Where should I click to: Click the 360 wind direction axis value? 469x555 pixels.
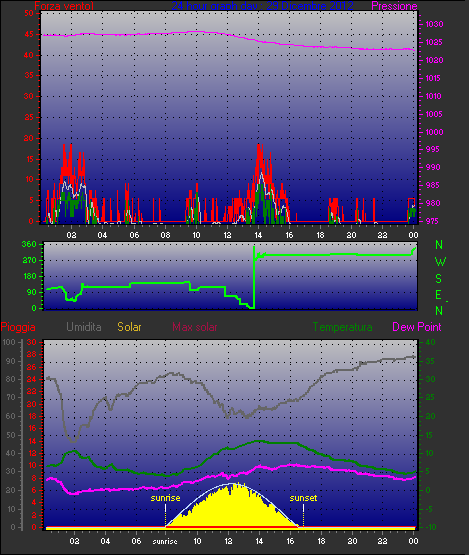point(29,244)
